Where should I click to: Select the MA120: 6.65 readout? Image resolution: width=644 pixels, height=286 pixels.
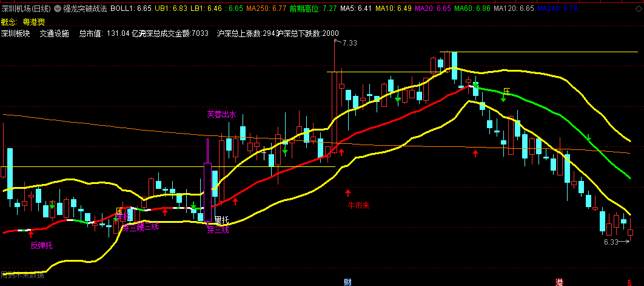point(514,9)
